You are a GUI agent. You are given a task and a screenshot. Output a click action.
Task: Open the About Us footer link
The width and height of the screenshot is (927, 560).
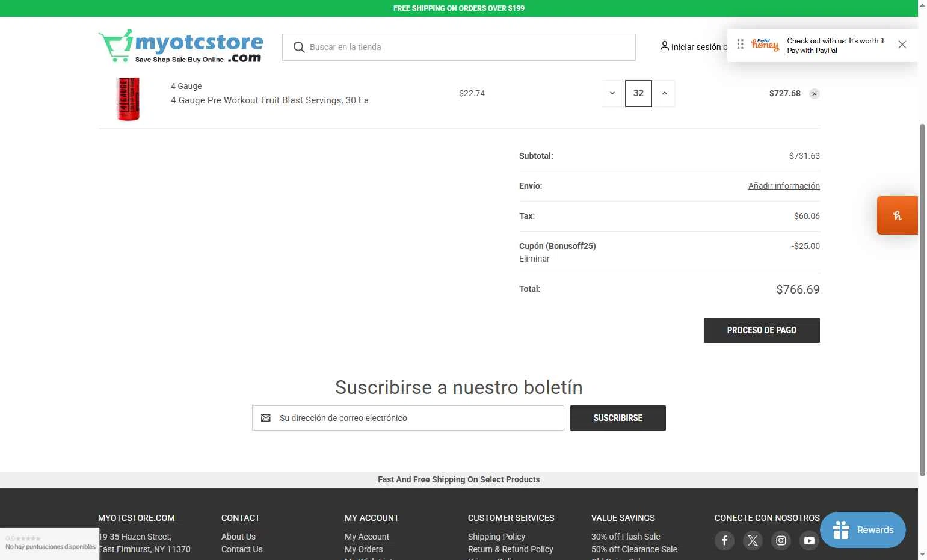(238, 537)
